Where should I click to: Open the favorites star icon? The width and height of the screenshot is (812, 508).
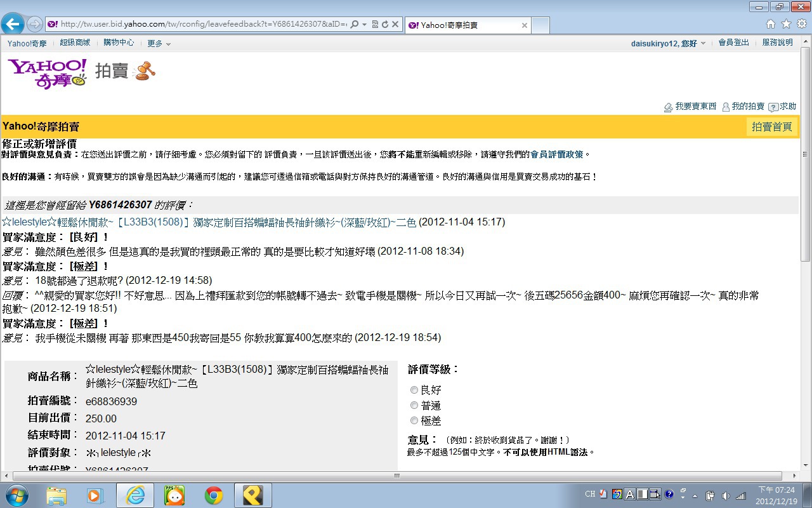[x=786, y=24]
